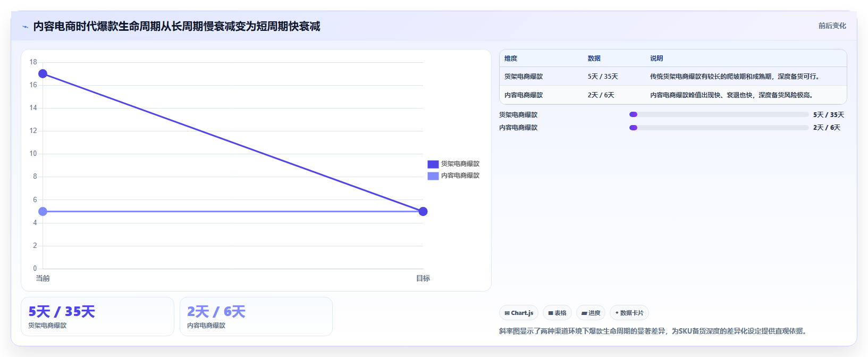This screenshot has width=868, height=357.
Task: Click the Chart.js tag icon
Action: pyautogui.click(x=507, y=313)
